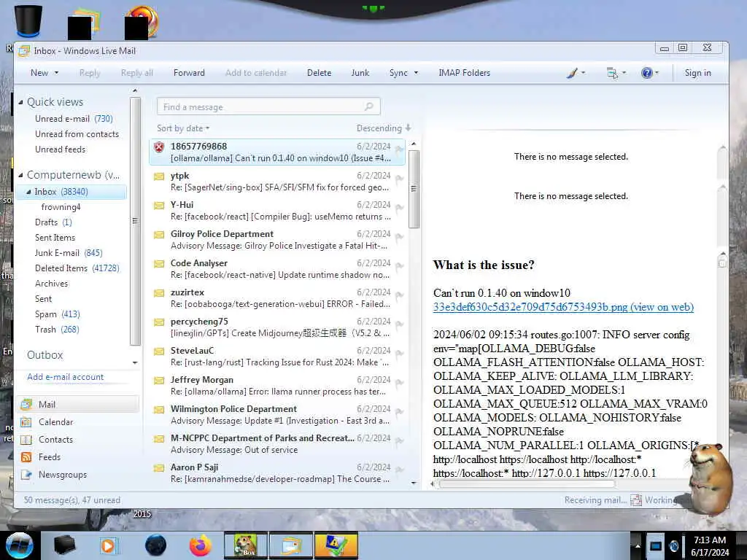Flag the ytpk message

tap(399, 179)
